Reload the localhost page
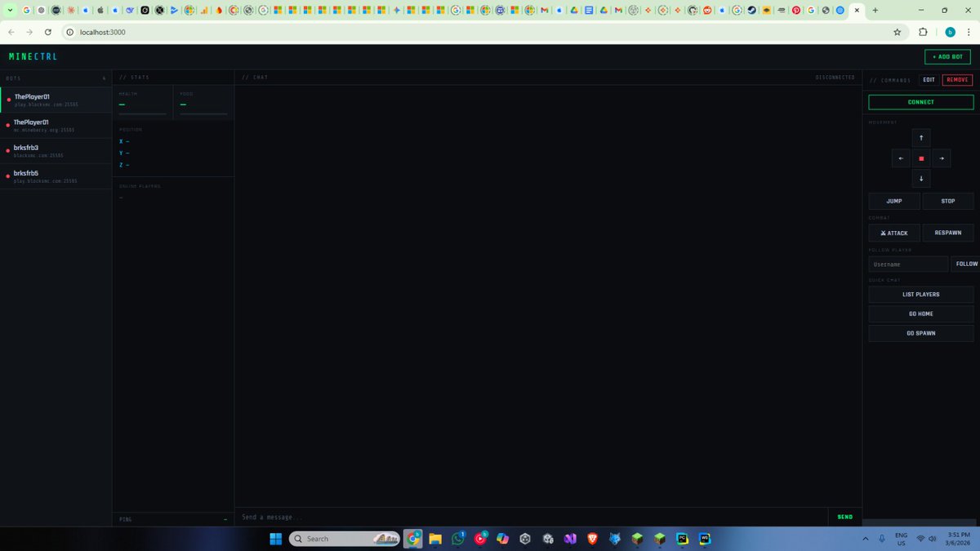The height and width of the screenshot is (551, 980). 48,32
